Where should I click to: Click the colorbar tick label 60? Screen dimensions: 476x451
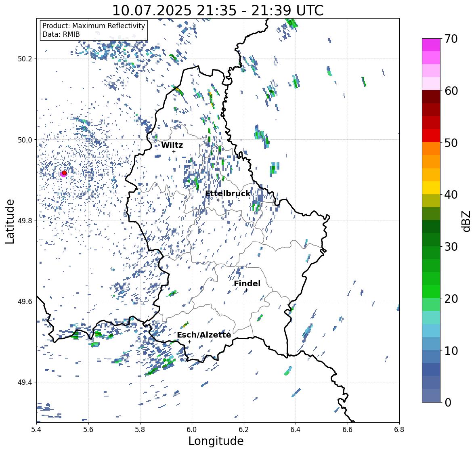pyautogui.click(x=451, y=91)
